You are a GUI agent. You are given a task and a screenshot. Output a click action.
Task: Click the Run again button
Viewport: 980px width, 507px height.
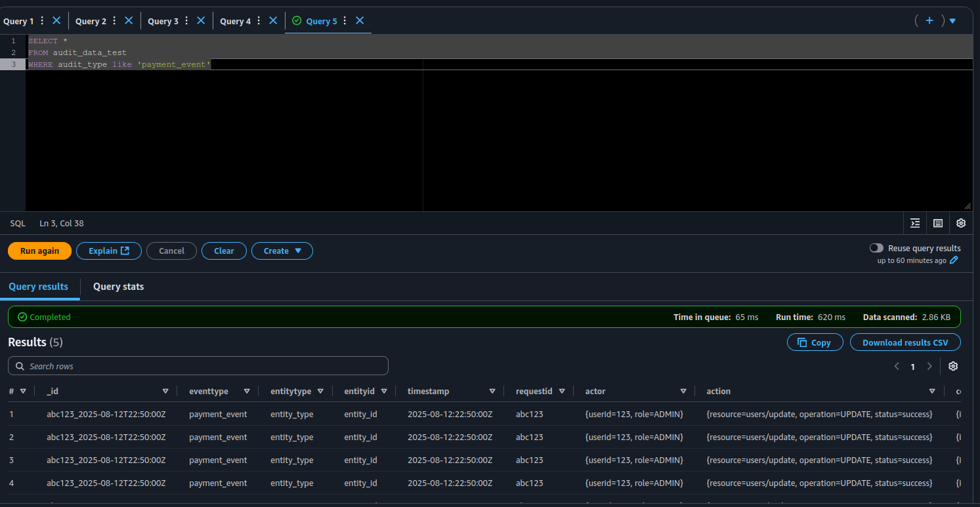(39, 251)
